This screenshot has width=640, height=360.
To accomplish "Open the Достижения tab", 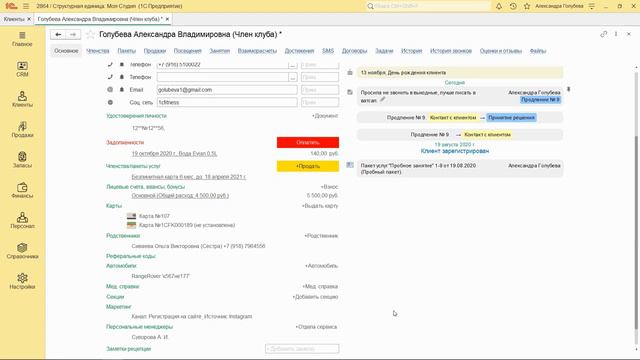I will [299, 51].
